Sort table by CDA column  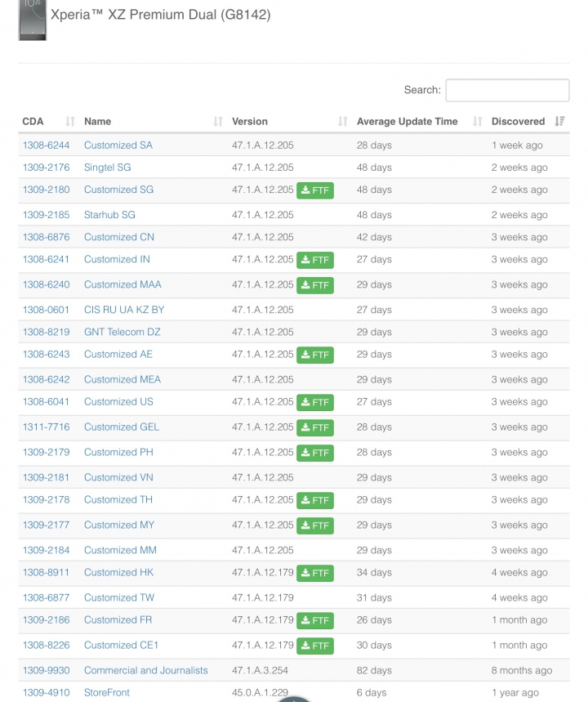(48, 121)
